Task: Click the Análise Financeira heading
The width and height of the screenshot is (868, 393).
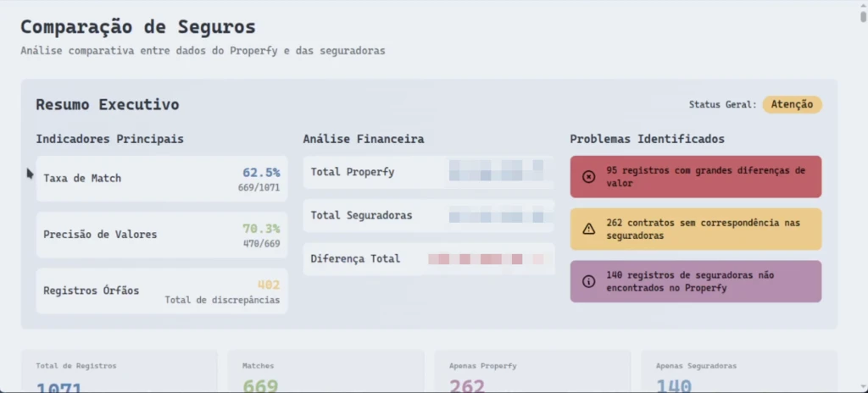Action: [x=364, y=139]
